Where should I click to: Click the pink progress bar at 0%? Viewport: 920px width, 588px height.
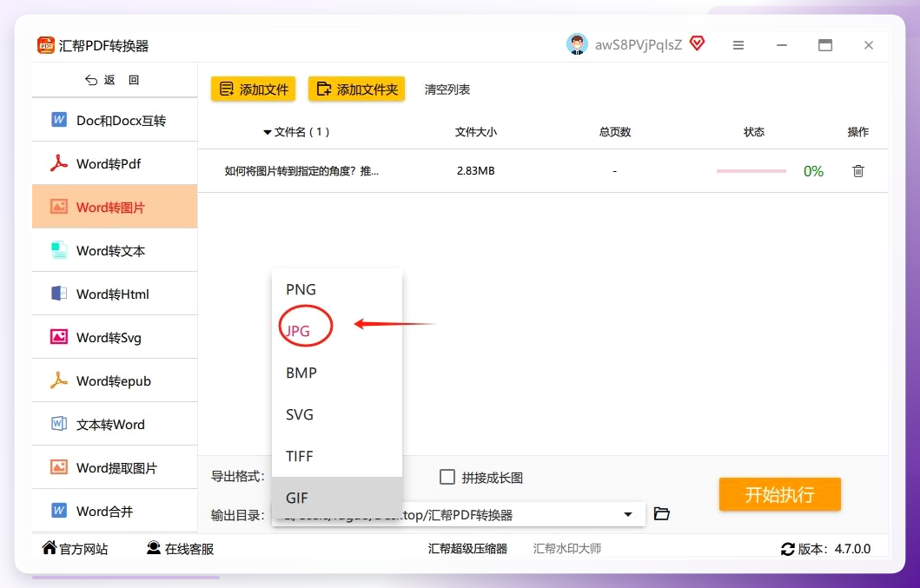pyautogui.click(x=751, y=171)
